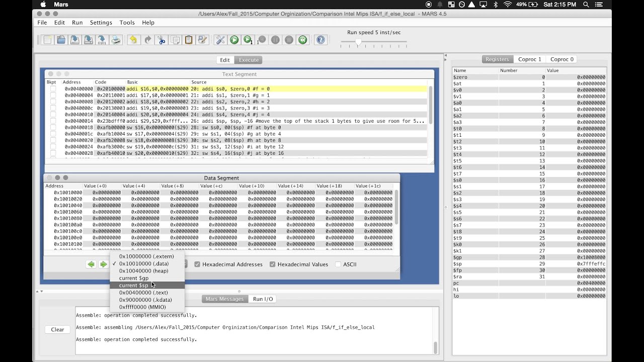Switch to the Run I/O tab
Screen dimensions: 644x362
tap(263, 299)
